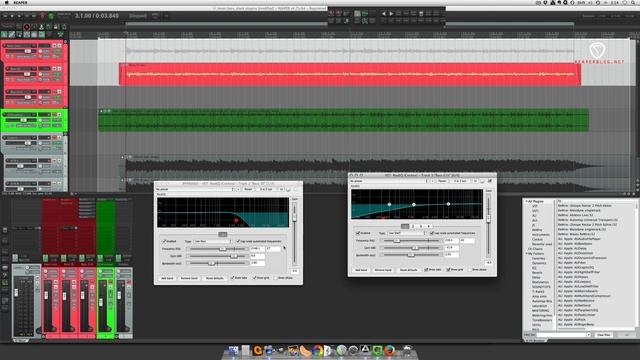Open Finder from the dock

tap(233, 350)
